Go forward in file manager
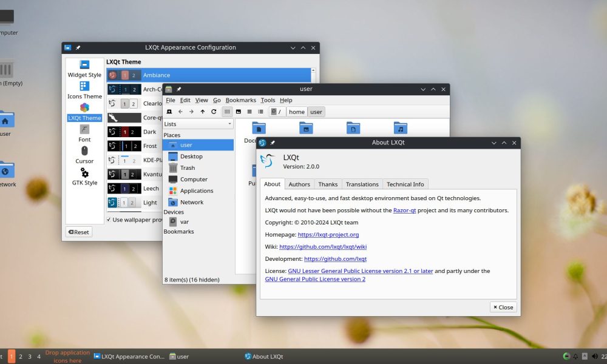607x364 pixels. (191, 112)
